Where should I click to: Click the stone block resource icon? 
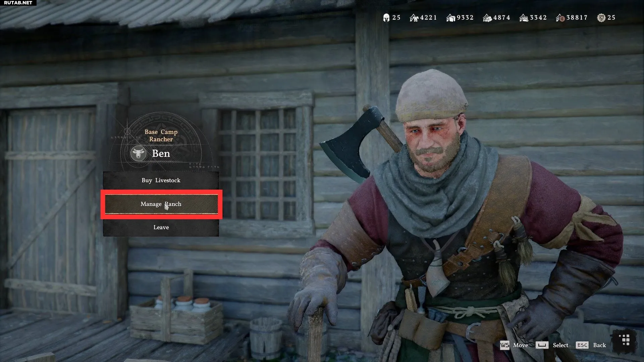(x=450, y=18)
